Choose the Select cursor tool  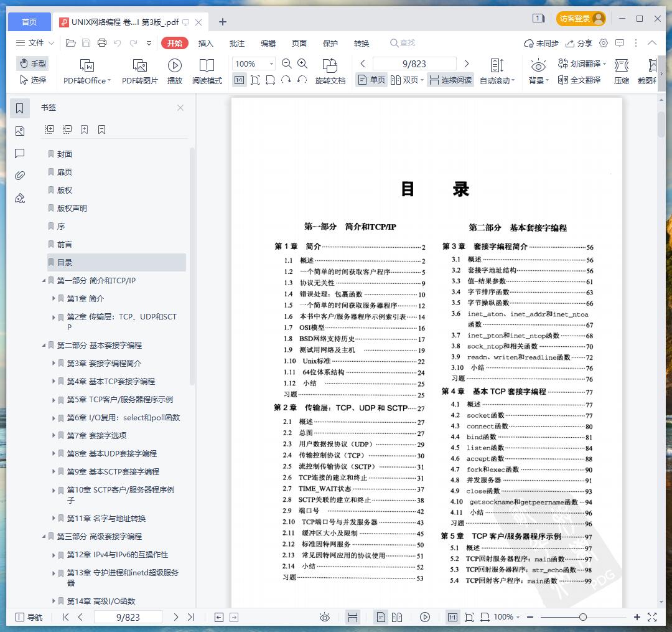pyautogui.click(x=32, y=80)
